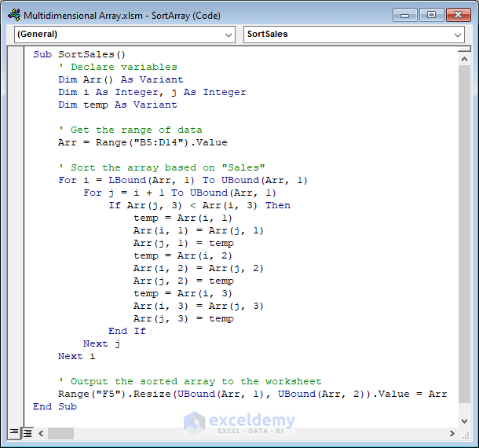Click the window title 'Multidimensional Array.xlsm - SortArray (Code)'
The image size is (479, 448).
pyautogui.click(x=122, y=15)
